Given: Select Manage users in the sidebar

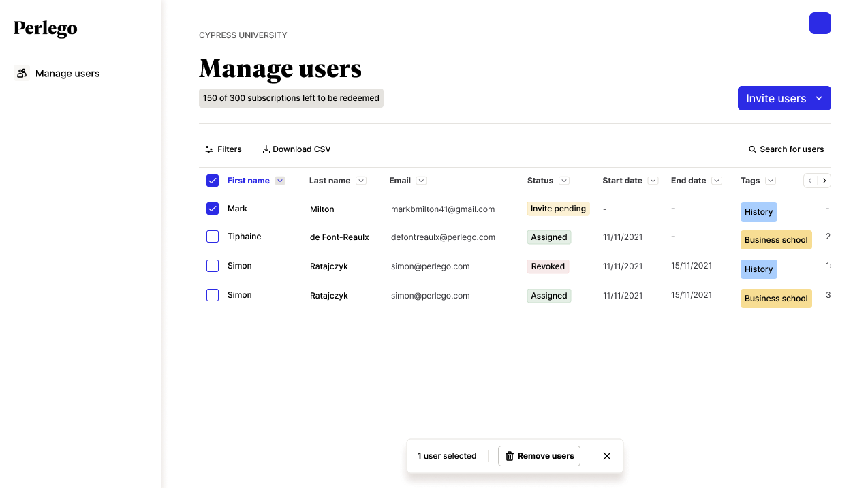Looking at the screenshot, I should click(67, 73).
